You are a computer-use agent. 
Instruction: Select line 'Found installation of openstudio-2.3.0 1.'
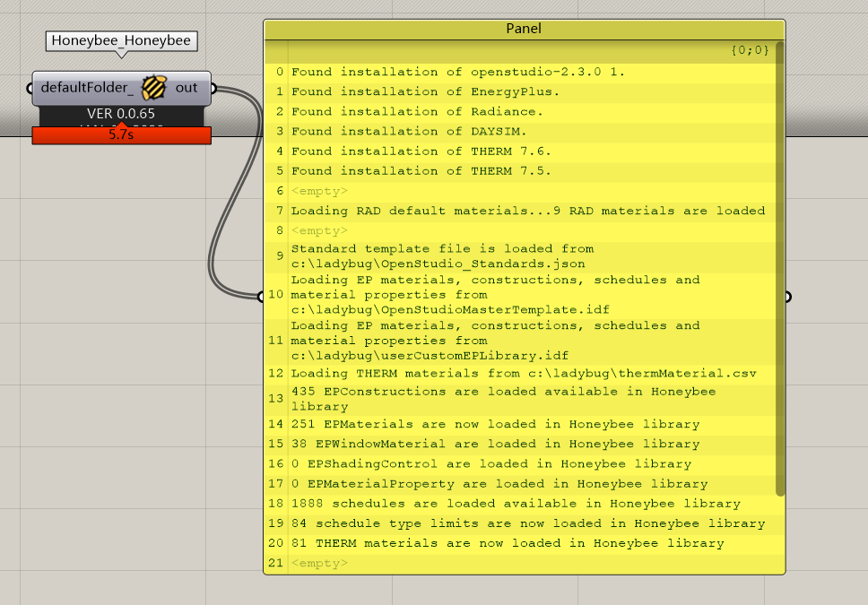pos(458,72)
